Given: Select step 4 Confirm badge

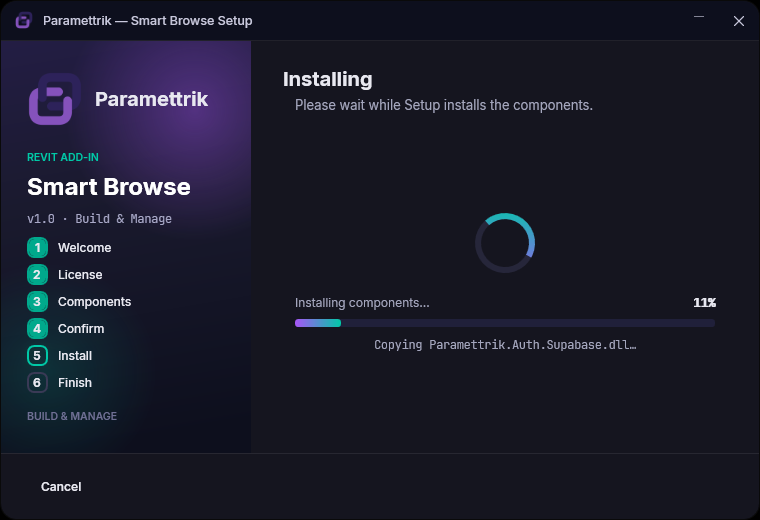Looking at the screenshot, I should (37, 329).
